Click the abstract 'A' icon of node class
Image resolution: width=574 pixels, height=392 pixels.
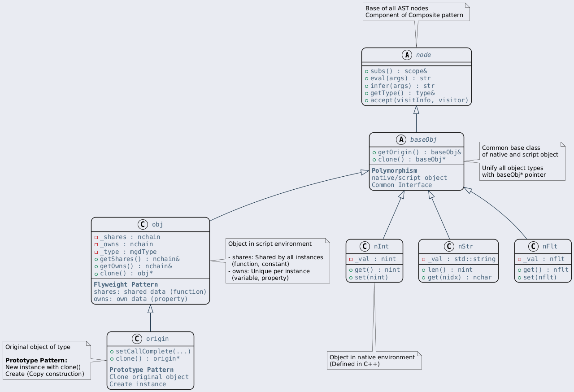pyautogui.click(x=407, y=55)
